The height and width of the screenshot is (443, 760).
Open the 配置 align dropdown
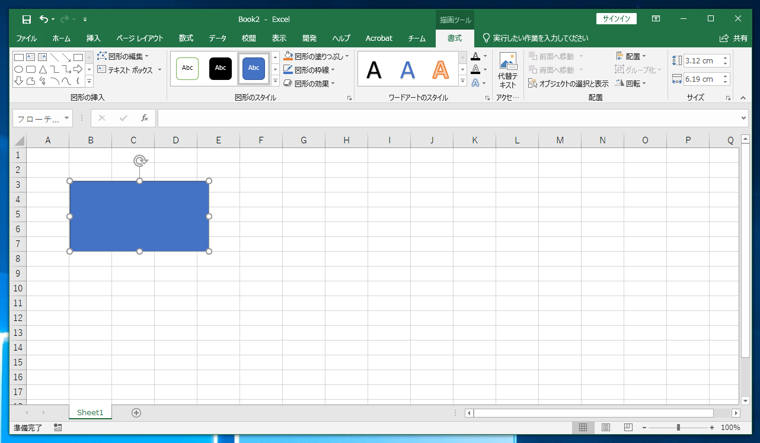[x=631, y=56]
